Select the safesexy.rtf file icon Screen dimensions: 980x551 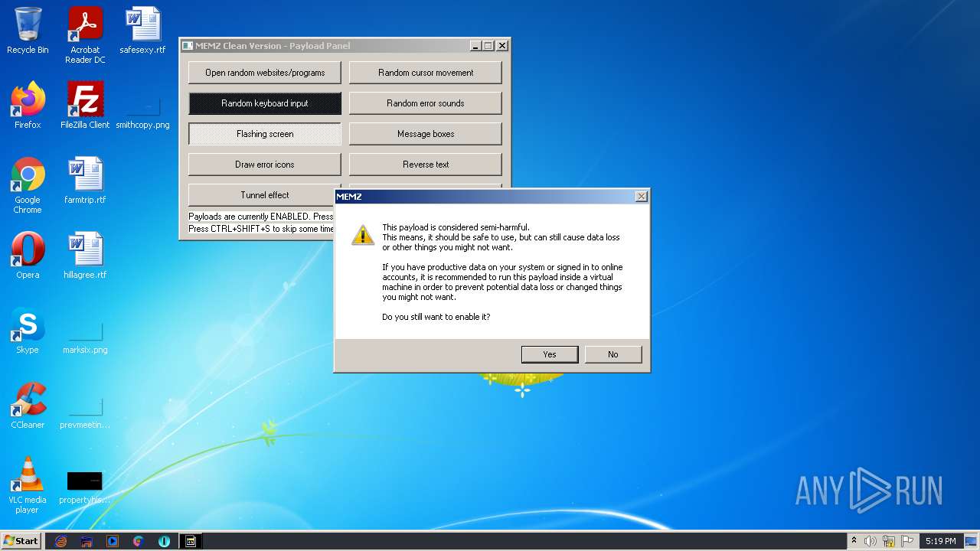pyautogui.click(x=142, y=31)
